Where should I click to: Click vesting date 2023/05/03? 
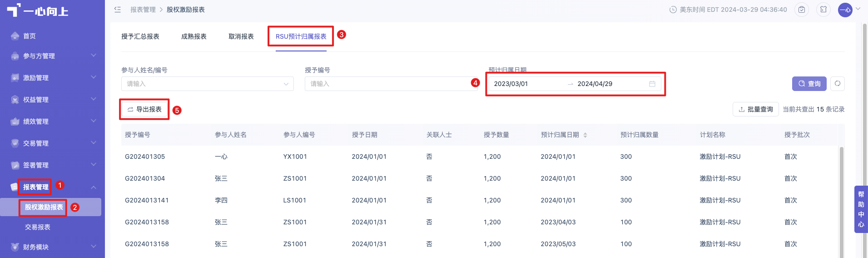(x=558, y=244)
